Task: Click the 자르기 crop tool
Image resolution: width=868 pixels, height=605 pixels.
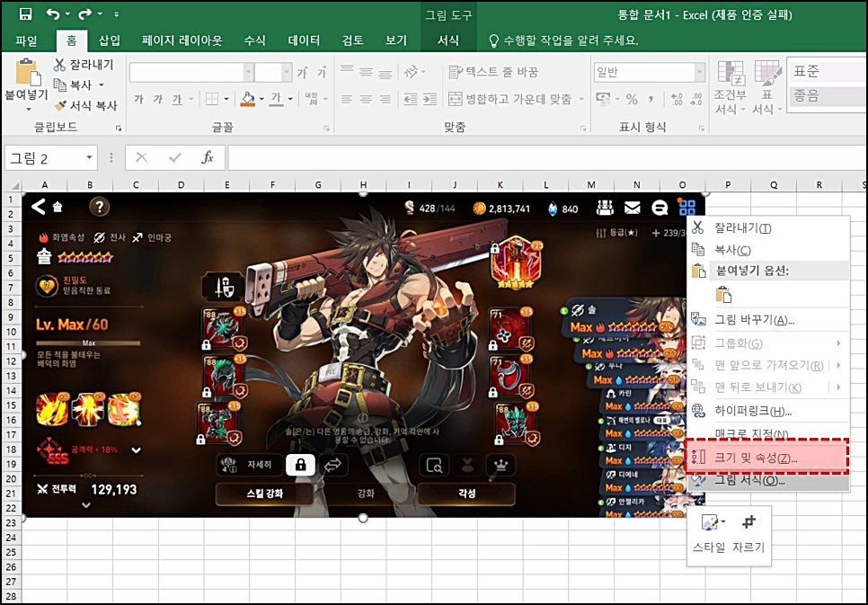Action: 748,533
